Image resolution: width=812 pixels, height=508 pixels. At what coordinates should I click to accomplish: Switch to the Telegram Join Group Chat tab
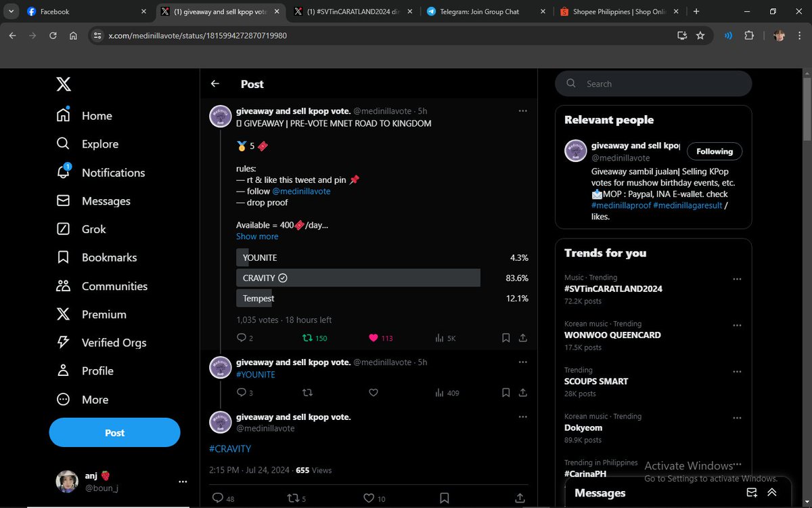point(485,12)
